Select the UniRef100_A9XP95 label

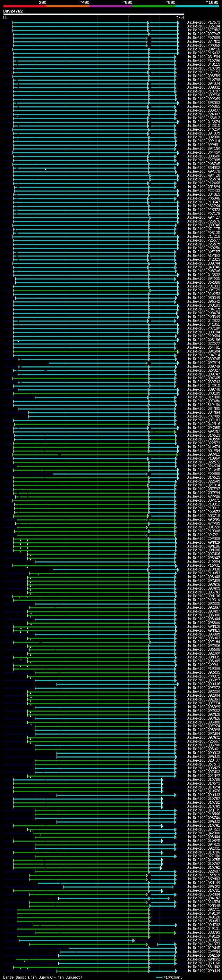pos(203,520)
